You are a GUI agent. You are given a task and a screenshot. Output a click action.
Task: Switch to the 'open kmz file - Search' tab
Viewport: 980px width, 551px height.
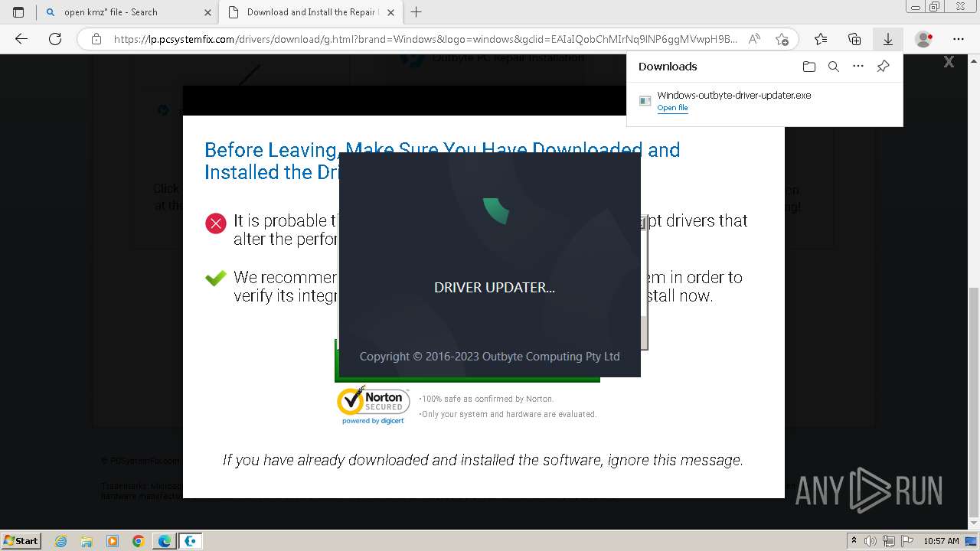127,12
